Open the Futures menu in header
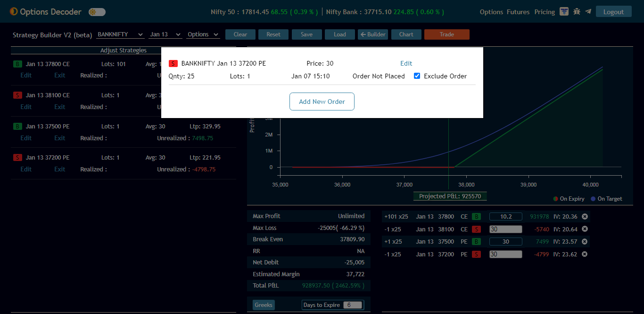The image size is (644, 314). 518,12
